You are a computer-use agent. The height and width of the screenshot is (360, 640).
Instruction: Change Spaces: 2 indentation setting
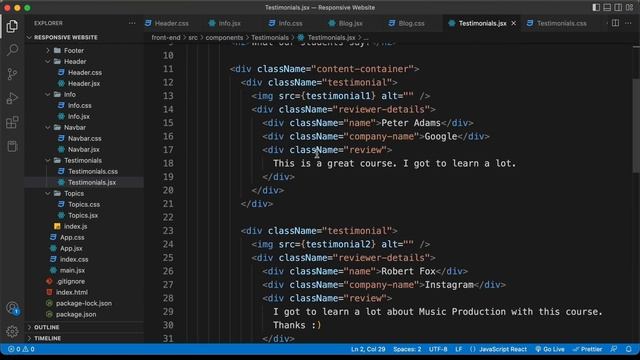tap(407, 349)
